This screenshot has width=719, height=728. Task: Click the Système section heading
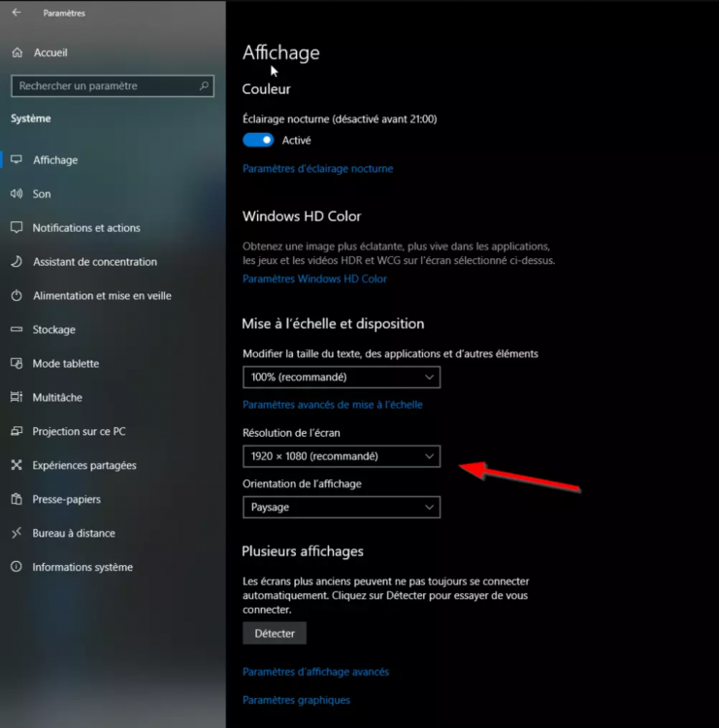click(x=31, y=118)
